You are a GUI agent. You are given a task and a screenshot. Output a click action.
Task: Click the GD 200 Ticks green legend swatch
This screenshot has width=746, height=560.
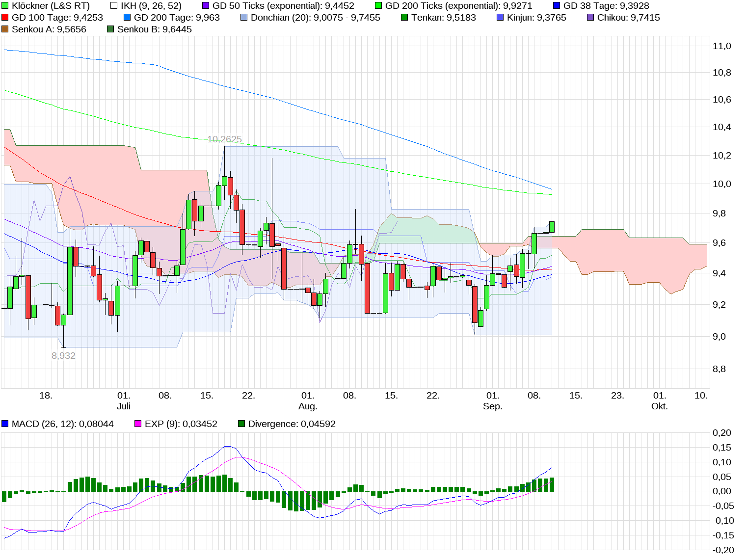click(378, 6)
